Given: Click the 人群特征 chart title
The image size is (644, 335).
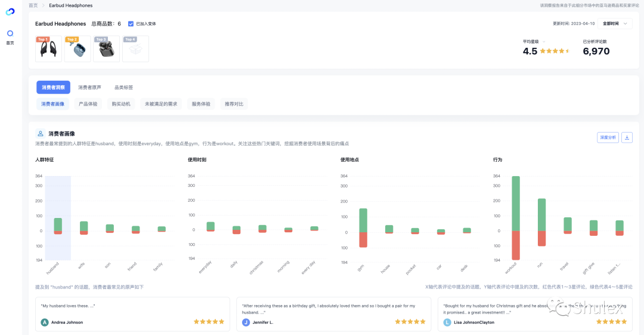Looking at the screenshot, I should (x=44, y=159).
